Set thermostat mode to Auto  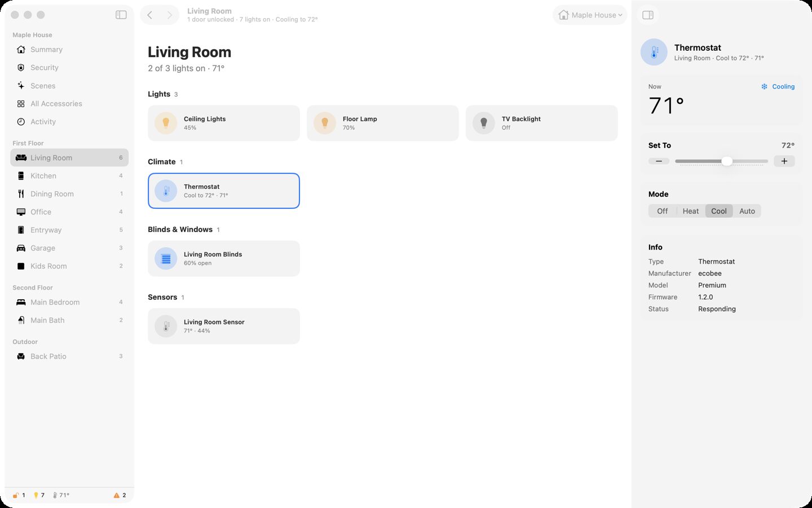tap(747, 211)
